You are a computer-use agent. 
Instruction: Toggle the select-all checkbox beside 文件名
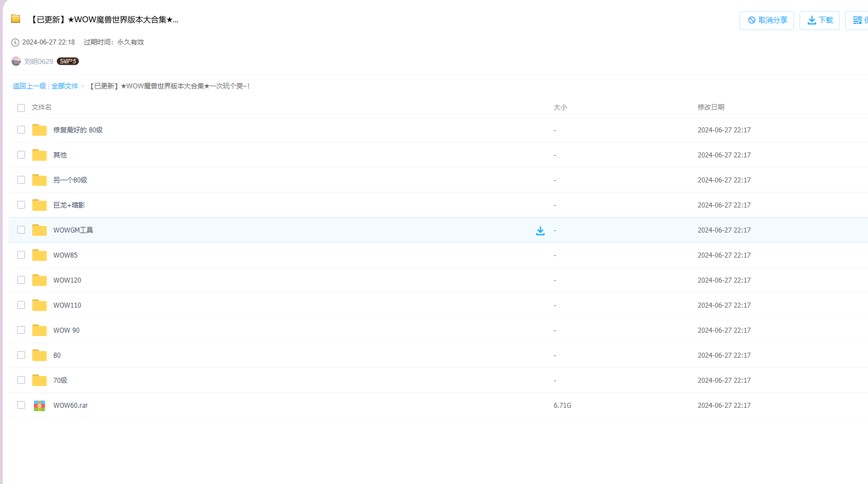tap(21, 108)
